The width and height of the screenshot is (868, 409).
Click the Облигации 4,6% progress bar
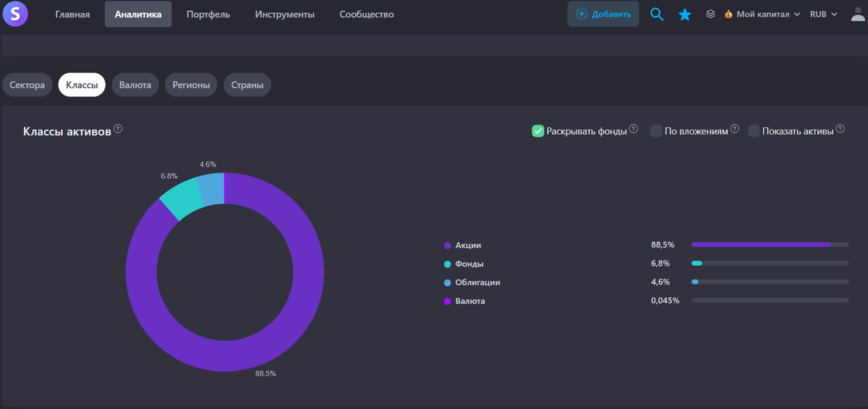(770, 282)
